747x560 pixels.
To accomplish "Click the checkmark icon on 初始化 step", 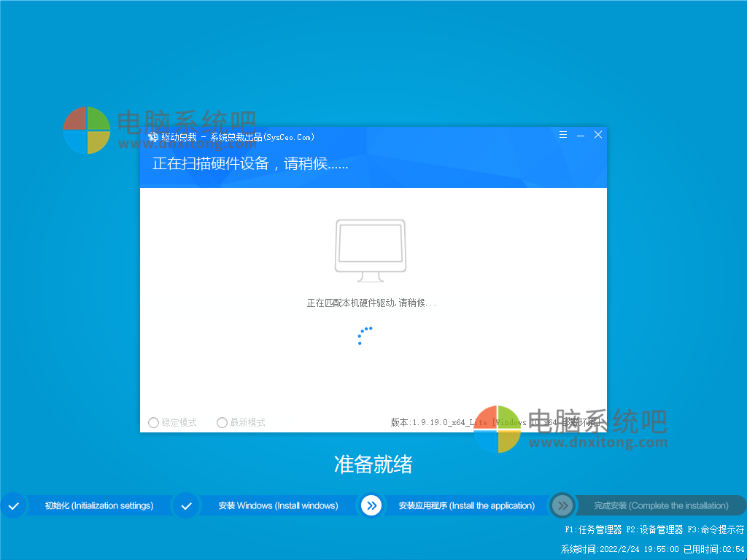I will pos(14,505).
